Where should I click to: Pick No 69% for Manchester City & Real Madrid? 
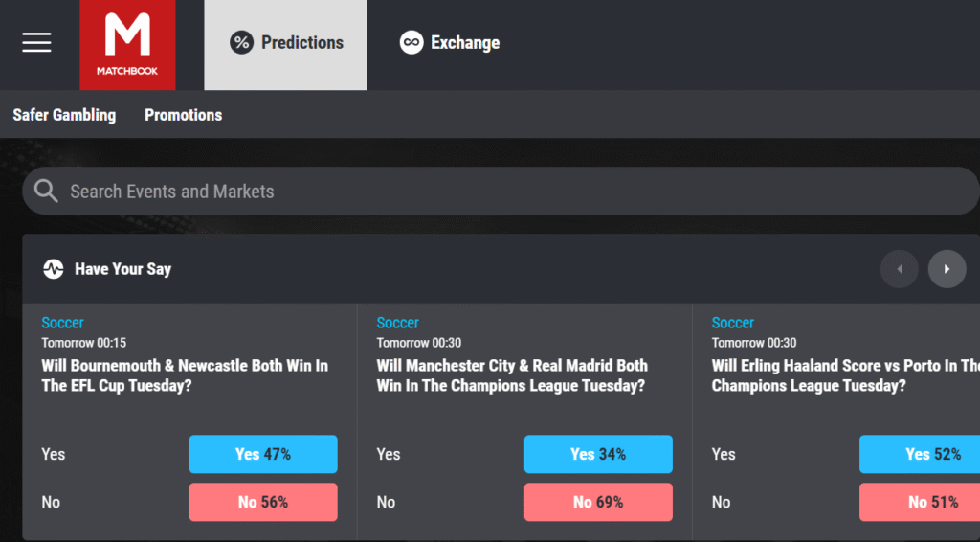(598, 502)
